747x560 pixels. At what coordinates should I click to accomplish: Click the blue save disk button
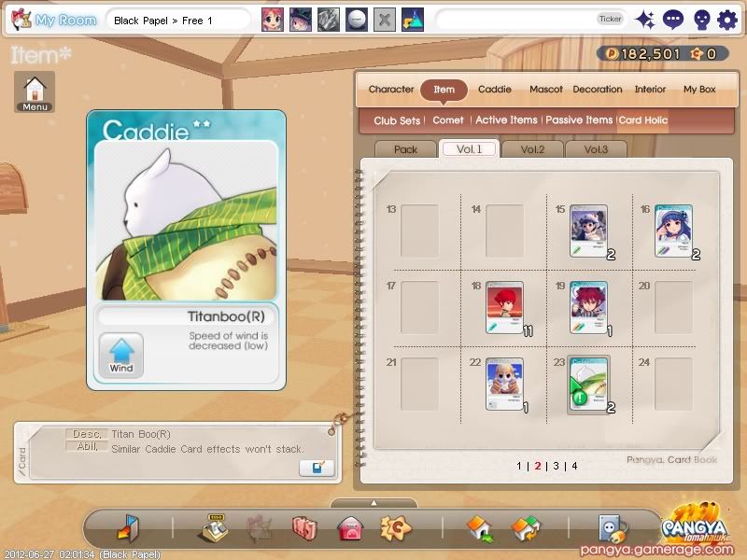(x=317, y=469)
